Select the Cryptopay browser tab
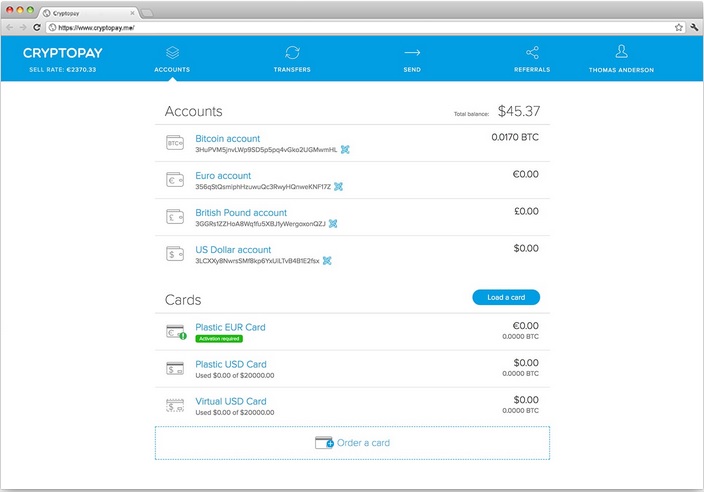This screenshot has width=704, height=492. pyautogui.click(x=89, y=13)
